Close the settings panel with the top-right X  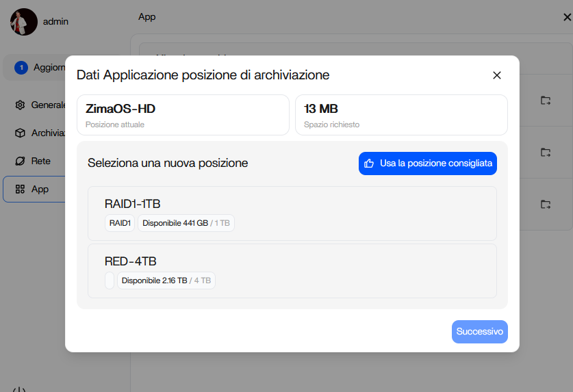pyautogui.click(x=567, y=17)
